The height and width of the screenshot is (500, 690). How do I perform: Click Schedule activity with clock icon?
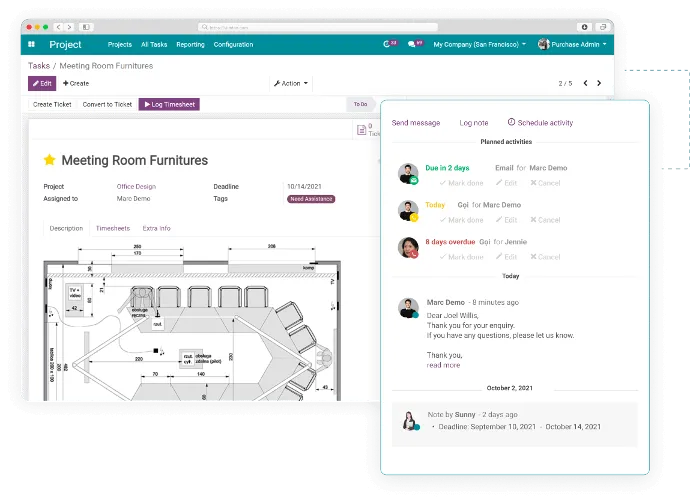540,123
